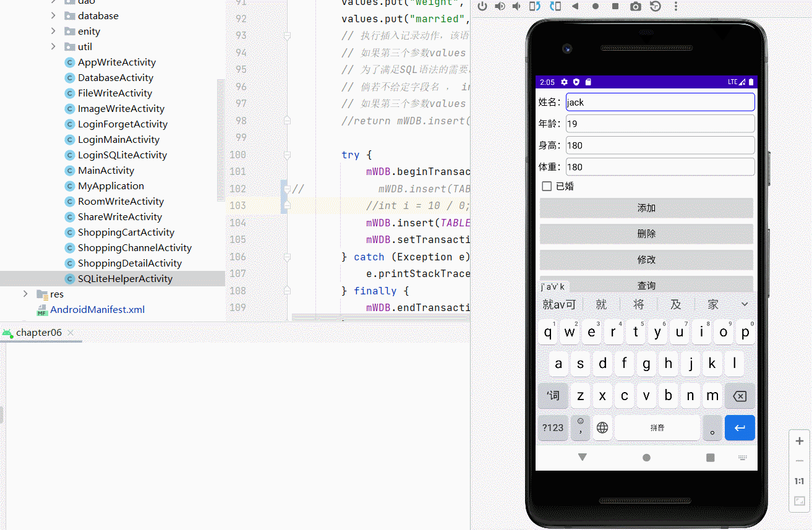Collapse the database package in project tree
The height and width of the screenshot is (530, 812).
coord(53,15)
